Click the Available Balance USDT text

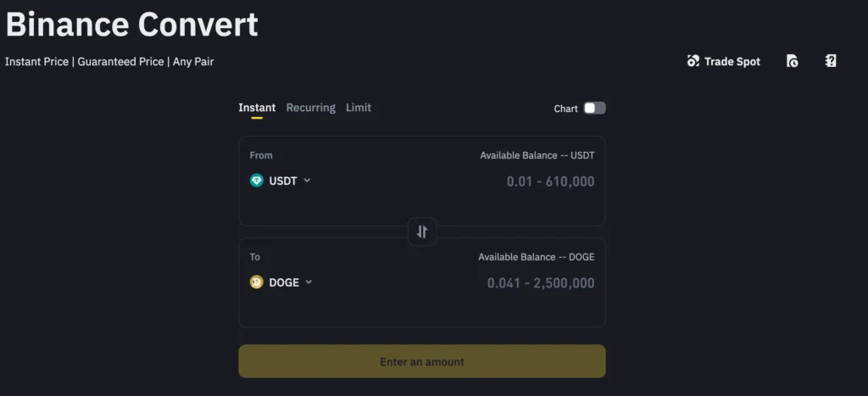537,156
